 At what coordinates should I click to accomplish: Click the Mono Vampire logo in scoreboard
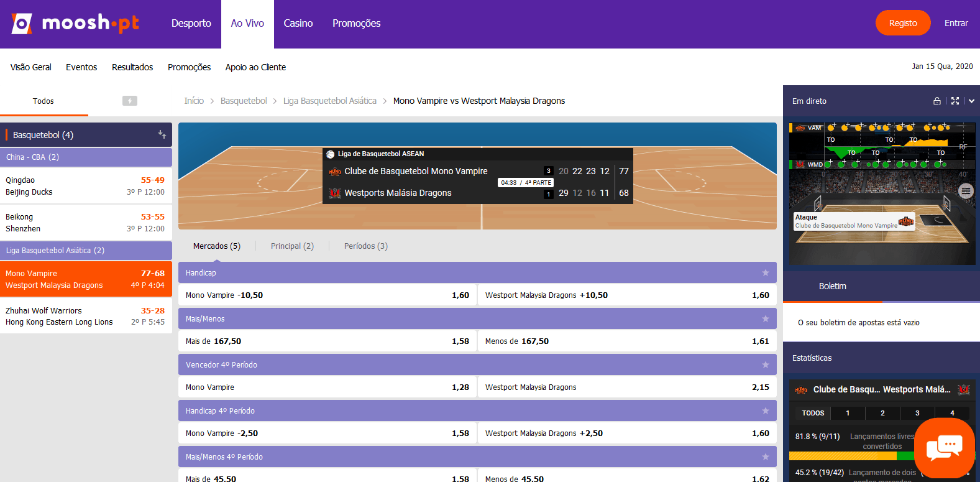[335, 172]
